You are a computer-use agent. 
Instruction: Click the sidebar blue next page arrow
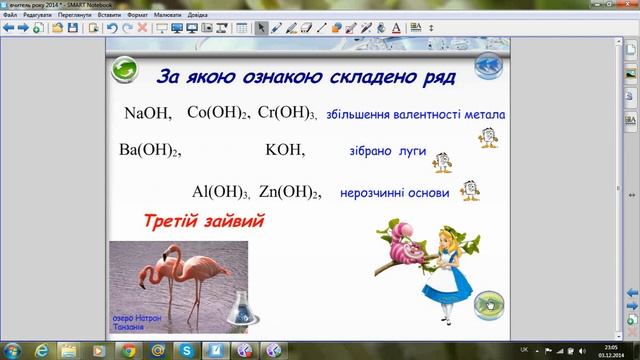click(632, 306)
